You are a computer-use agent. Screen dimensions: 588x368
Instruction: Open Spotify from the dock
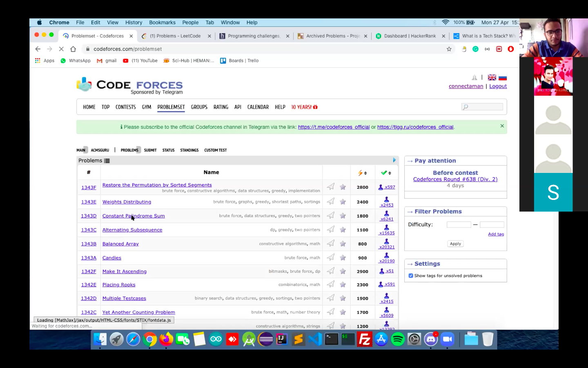[398, 339]
